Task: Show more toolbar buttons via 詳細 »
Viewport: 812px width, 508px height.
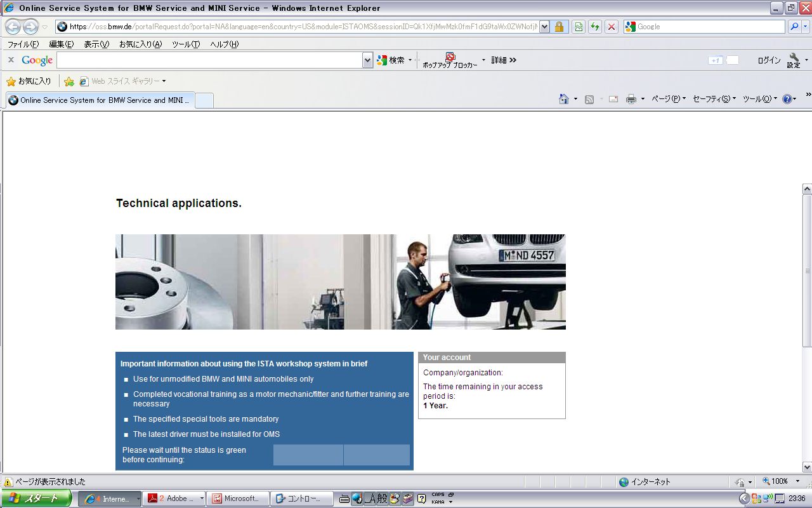Action: [504, 60]
